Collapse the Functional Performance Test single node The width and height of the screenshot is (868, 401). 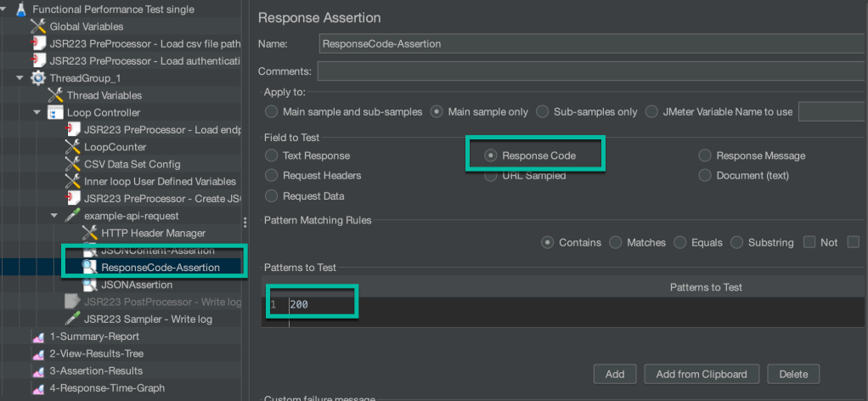[6, 9]
